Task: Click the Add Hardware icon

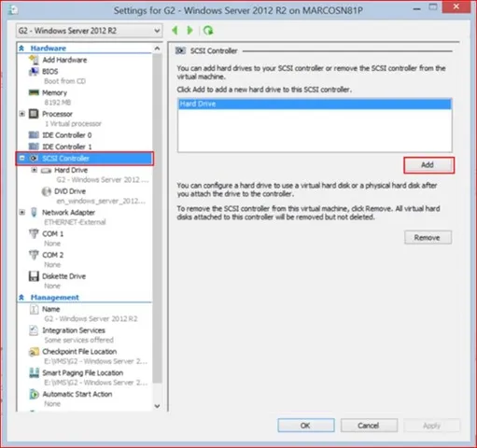Action: pyautogui.click(x=34, y=60)
